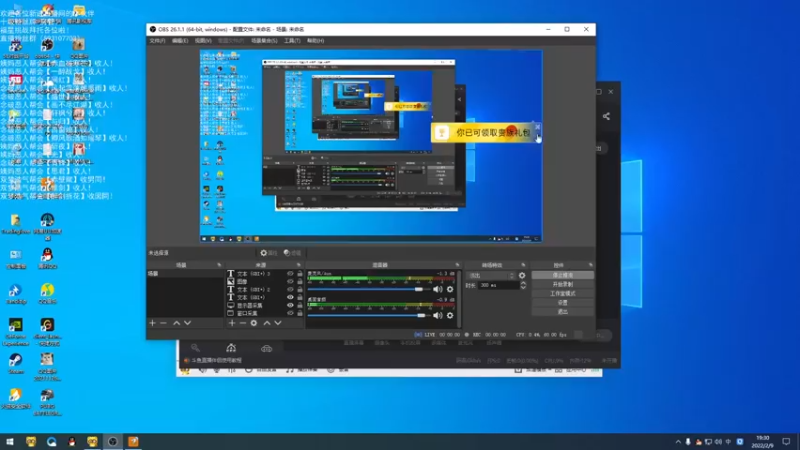Open 麦克风/Aux audio settings gear
Image resolution: width=800 pixels, height=450 pixels.
[x=450, y=289]
